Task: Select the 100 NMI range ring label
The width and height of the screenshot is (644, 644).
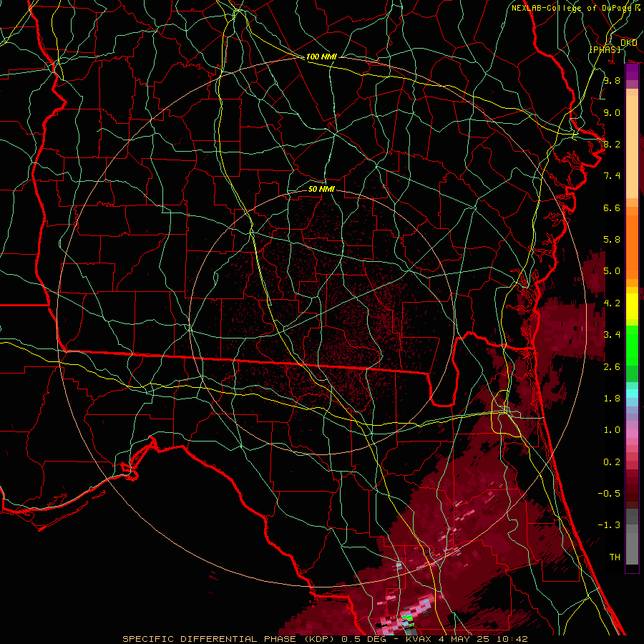Action: pyautogui.click(x=321, y=57)
